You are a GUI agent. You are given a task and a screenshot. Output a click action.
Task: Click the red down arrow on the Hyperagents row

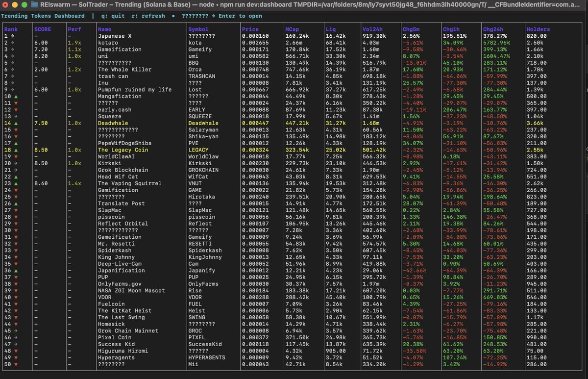click(16, 357)
